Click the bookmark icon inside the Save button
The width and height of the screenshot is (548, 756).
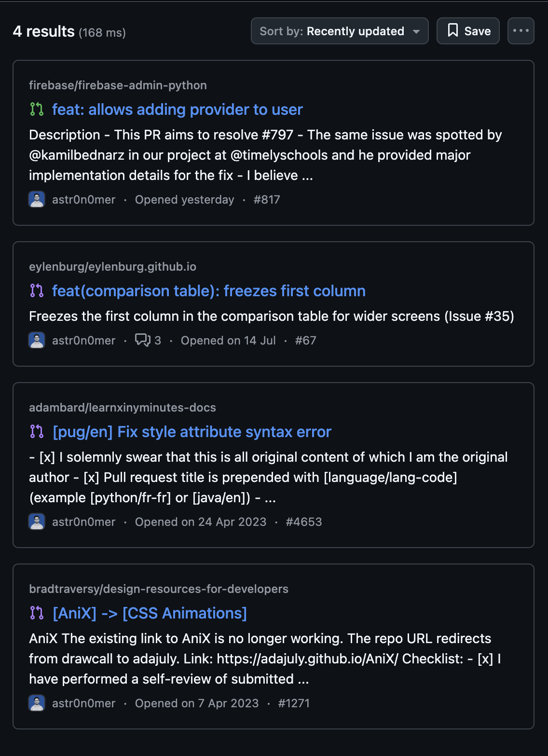[x=452, y=30]
